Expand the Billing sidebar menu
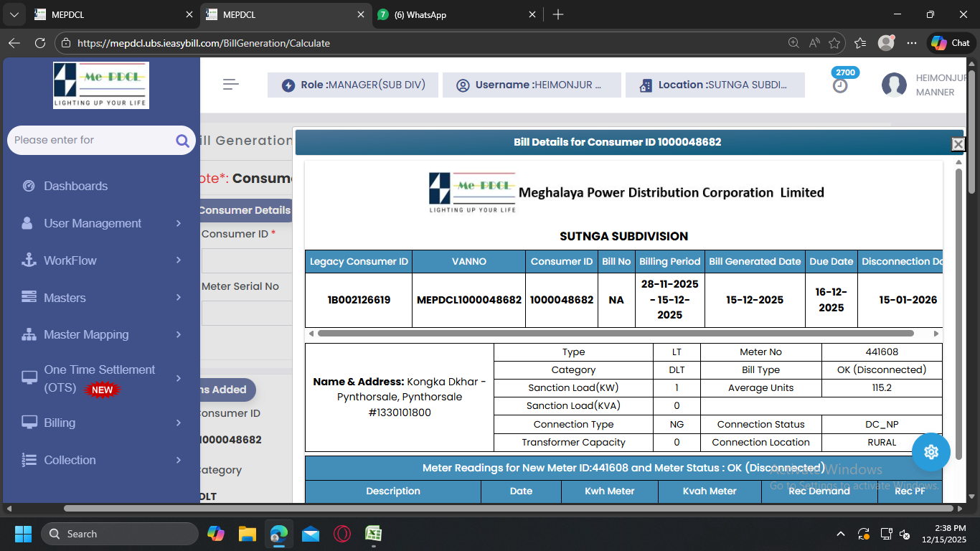The image size is (980, 551). click(60, 423)
